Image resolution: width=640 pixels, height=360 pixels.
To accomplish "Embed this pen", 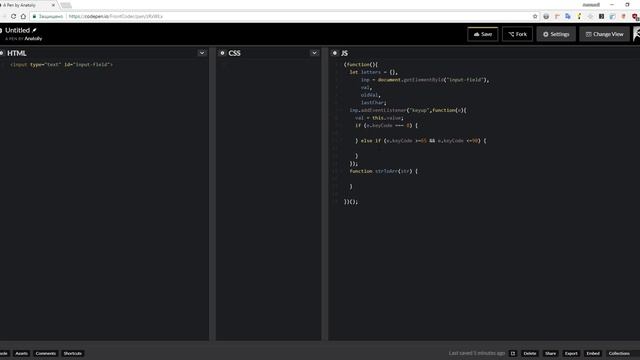I will pos(593,353).
